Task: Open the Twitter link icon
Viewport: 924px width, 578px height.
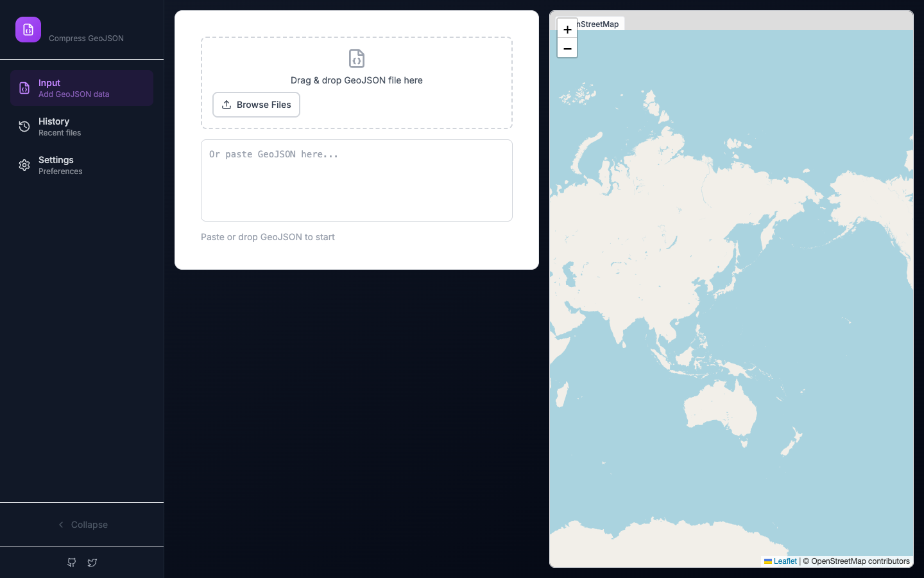Action: [92, 563]
